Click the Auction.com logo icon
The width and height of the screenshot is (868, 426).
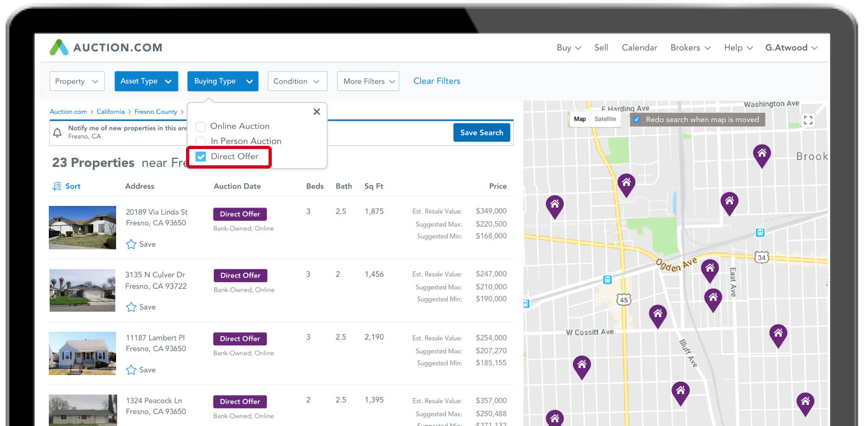[59, 48]
